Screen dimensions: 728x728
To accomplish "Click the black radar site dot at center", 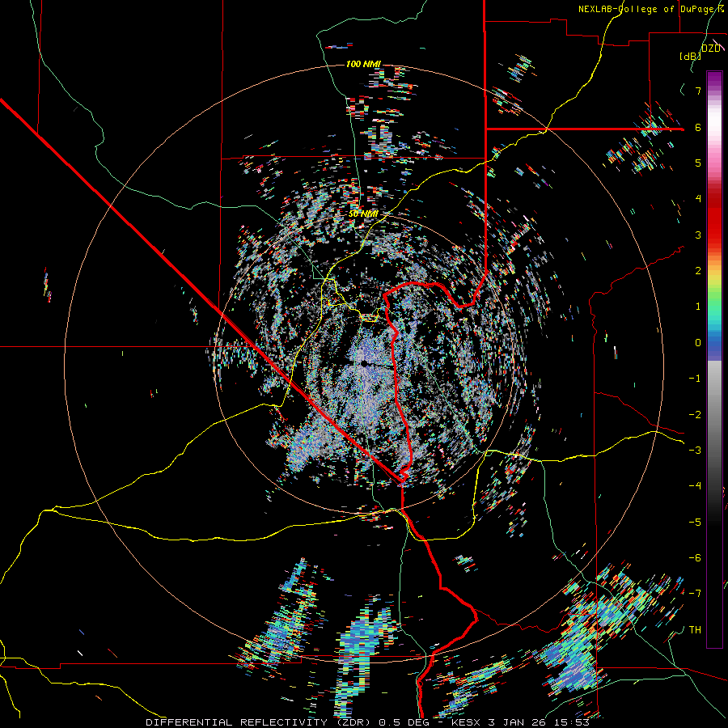I will (x=365, y=363).
